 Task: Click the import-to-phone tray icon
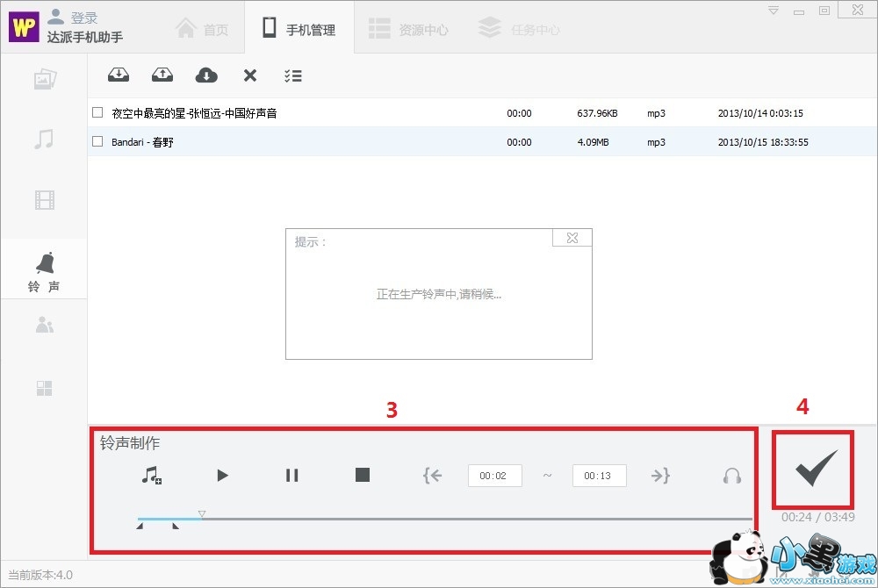pyautogui.click(x=119, y=75)
